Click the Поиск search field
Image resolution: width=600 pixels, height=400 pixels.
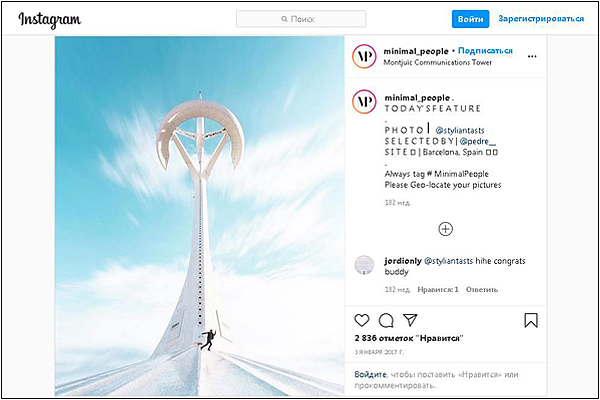301,19
